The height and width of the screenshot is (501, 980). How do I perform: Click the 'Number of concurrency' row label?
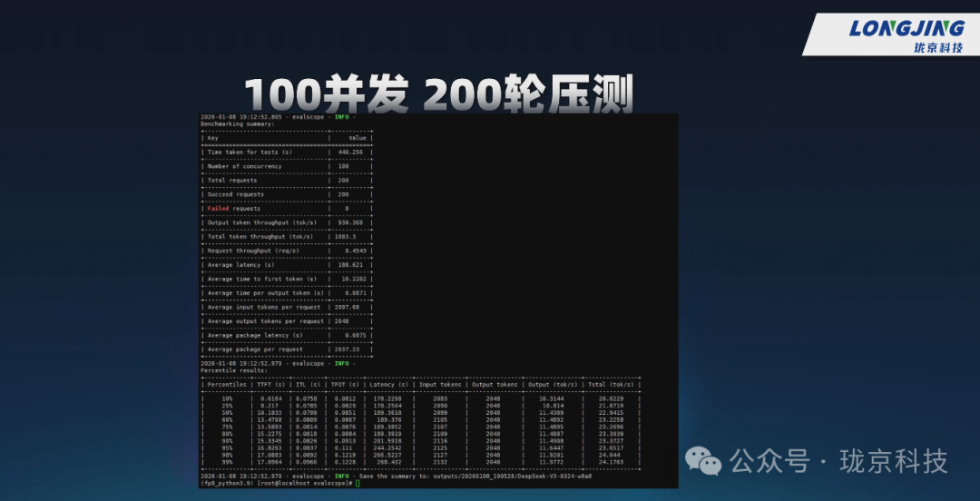tap(244, 166)
